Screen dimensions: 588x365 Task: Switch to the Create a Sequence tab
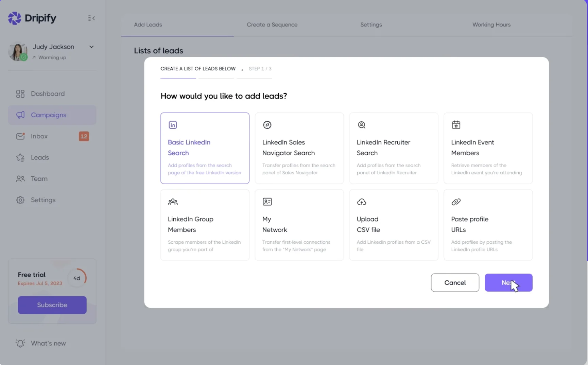click(272, 25)
